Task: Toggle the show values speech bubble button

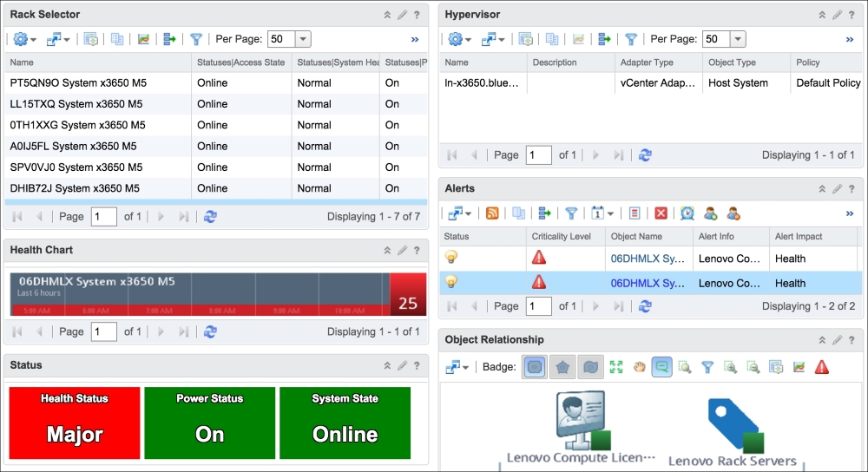Action: pyautogui.click(x=662, y=367)
